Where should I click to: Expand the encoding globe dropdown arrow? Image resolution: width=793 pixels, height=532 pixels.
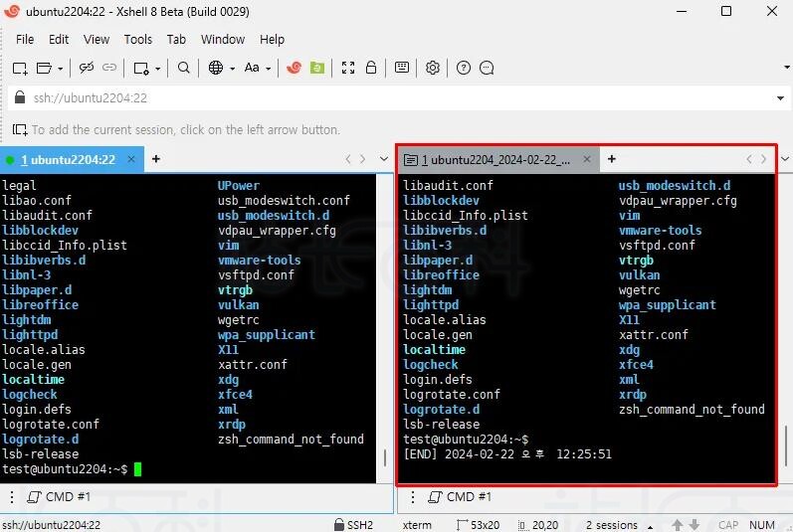point(233,69)
